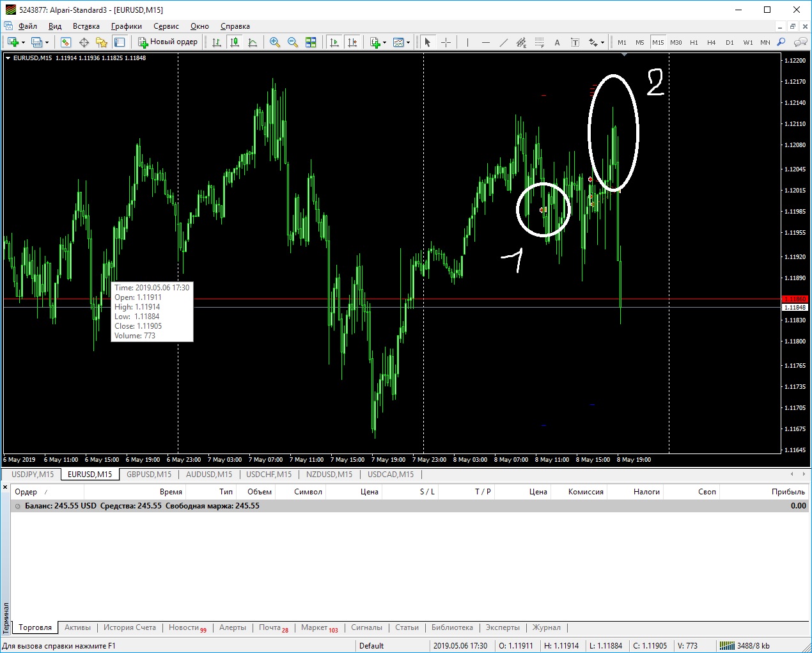The height and width of the screenshot is (653, 812).
Task: Switch to the GBPUSD,M15 chart tab
Action: [149, 475]
